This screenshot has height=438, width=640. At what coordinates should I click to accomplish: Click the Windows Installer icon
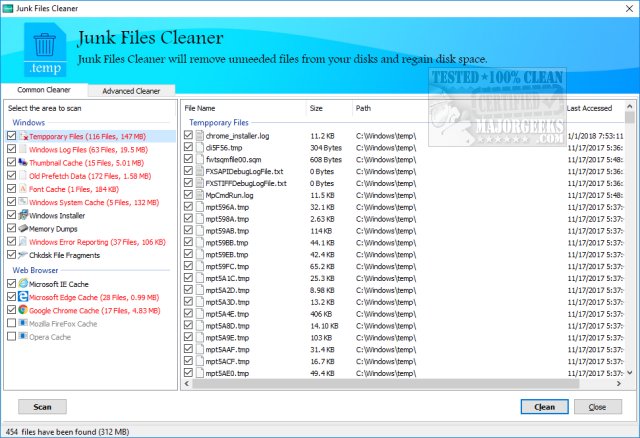[x=23, y=215]
